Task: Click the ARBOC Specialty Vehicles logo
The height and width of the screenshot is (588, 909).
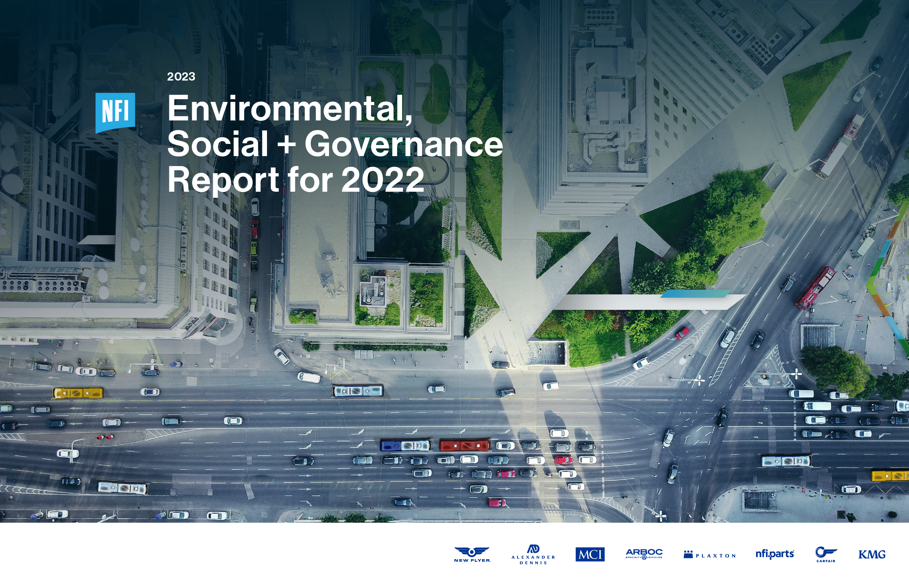Action: [643, 554]
